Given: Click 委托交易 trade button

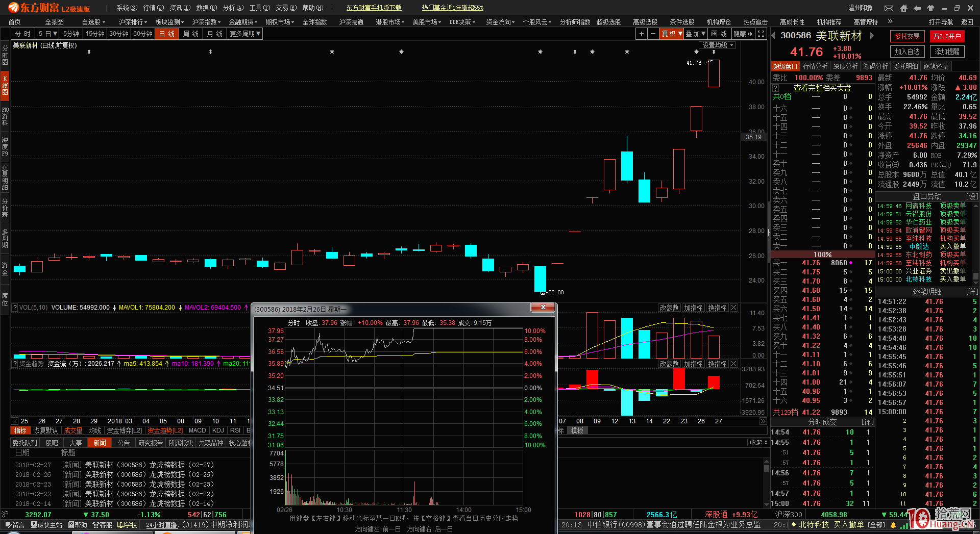Looking at the screenshot, I should [908, 36].
